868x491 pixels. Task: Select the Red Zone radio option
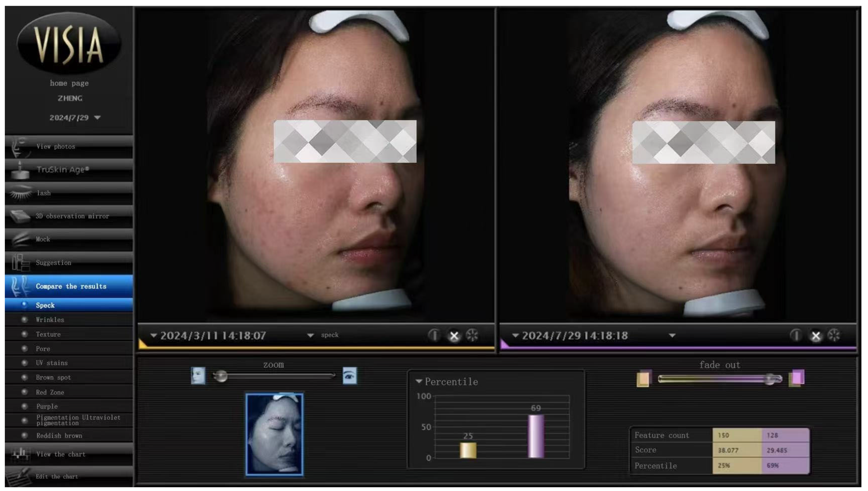[x=24, y=392]
